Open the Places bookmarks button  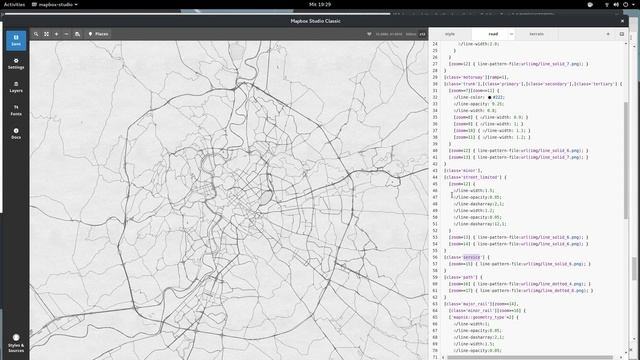point(98,34)
